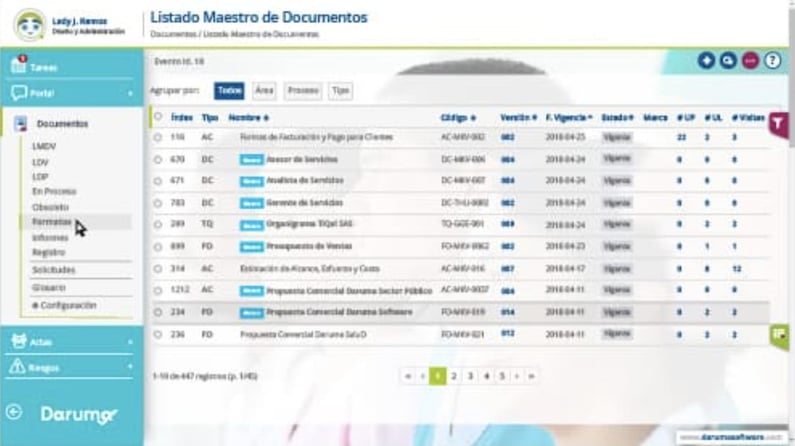Sort by Versión column header
Image resolution: width=795 pixels, height=446 pixels.
[518, 118]
